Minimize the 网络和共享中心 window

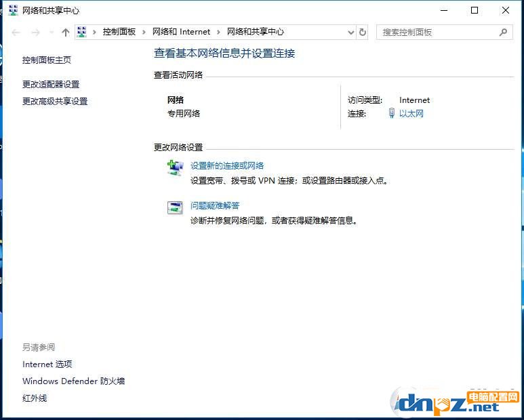coord(444,10)
